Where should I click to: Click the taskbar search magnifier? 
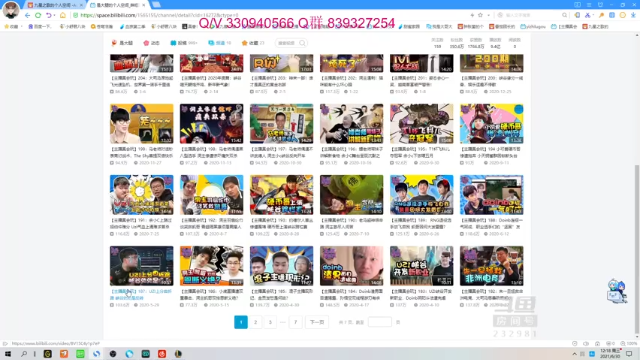coord(24,353)
